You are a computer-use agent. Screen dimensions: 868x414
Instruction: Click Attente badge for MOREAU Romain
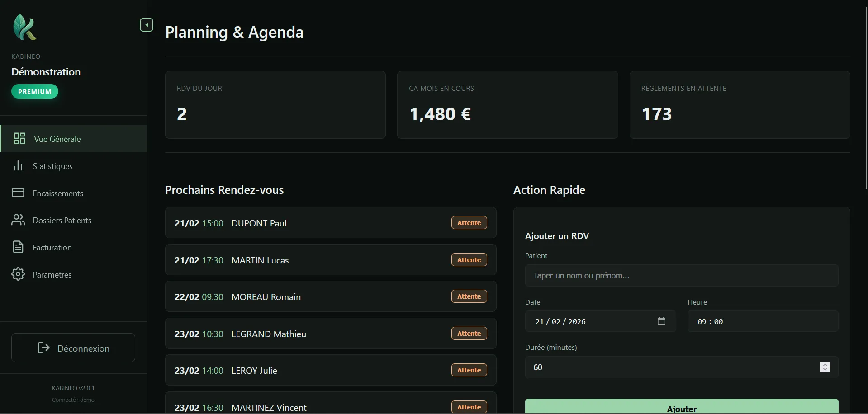pyautogui.click(x=469, y=296)
